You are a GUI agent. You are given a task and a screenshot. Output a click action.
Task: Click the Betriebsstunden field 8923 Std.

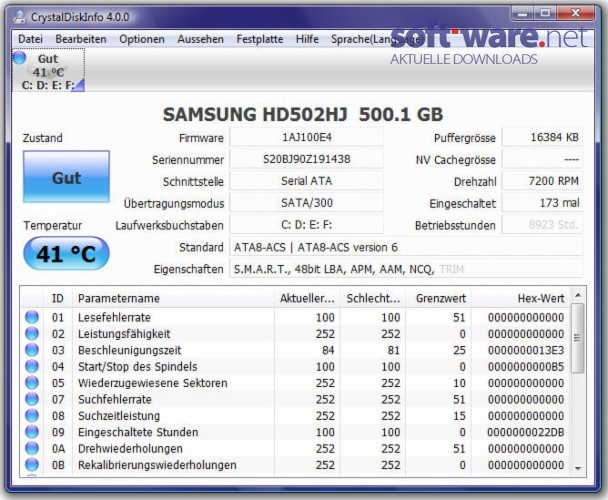click(x=542, y=225)
